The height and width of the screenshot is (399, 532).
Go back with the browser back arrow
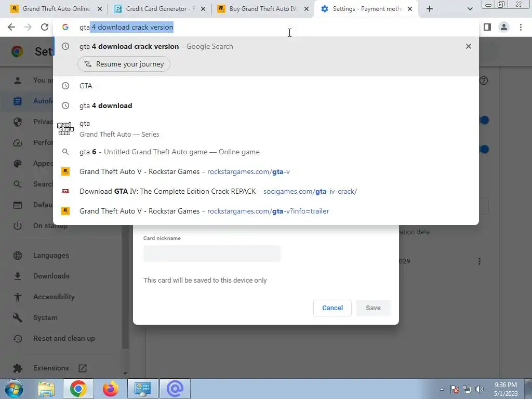click(11, 27)
